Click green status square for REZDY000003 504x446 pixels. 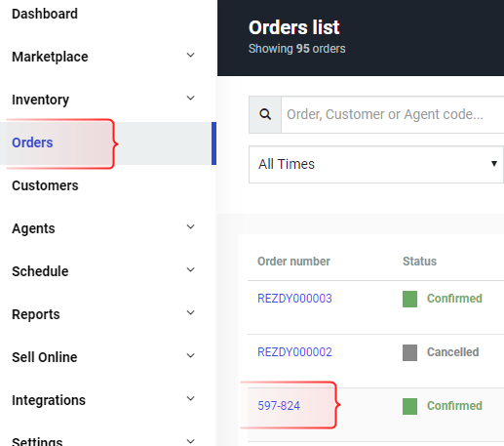click(x=409, y=299)
